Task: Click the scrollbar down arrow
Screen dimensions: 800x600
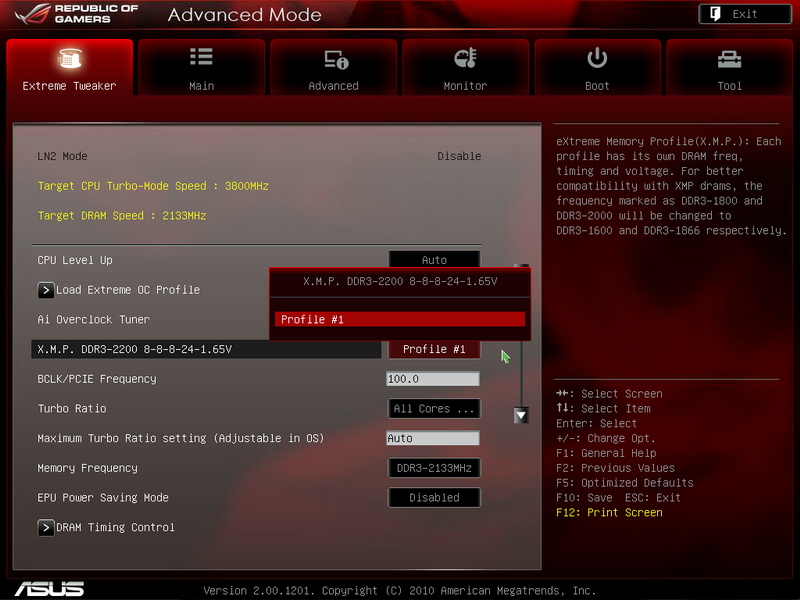Action: 521,415
